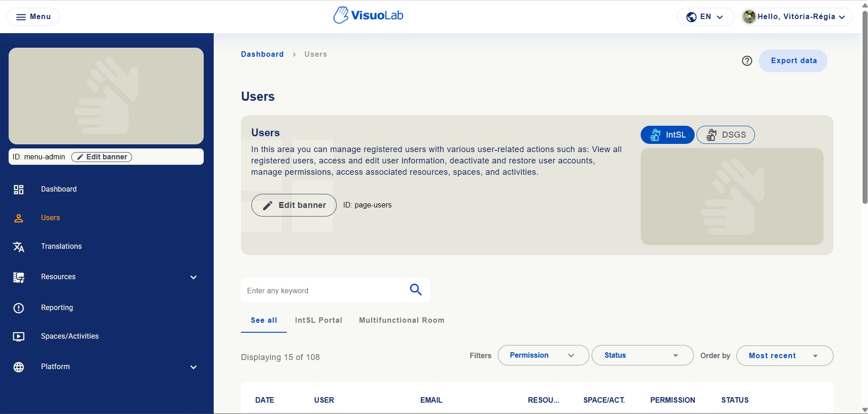Expand the Resources submenu chevron
This screenshot has width=868, height=414.
point(193,277)
